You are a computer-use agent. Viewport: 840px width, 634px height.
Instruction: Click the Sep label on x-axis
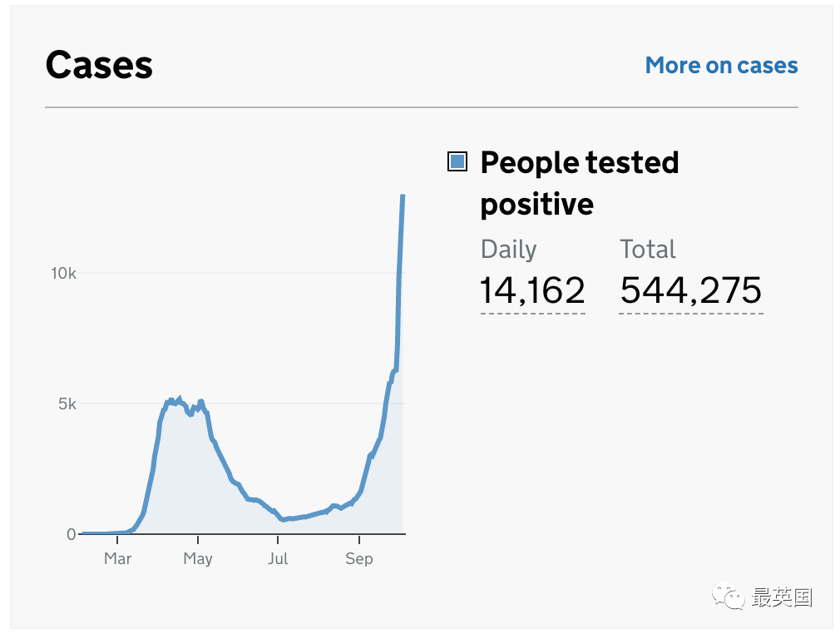click(x=359, y=559)
